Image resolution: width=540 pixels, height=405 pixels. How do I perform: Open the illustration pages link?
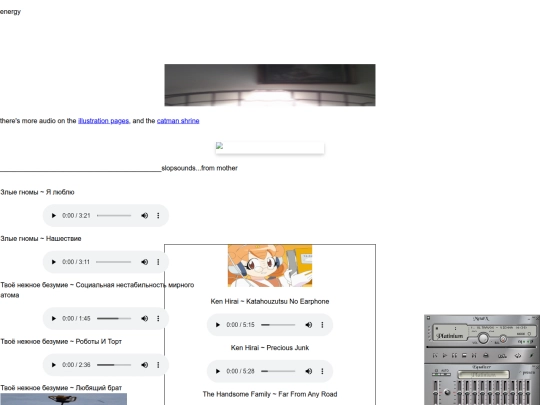(104, 121)
